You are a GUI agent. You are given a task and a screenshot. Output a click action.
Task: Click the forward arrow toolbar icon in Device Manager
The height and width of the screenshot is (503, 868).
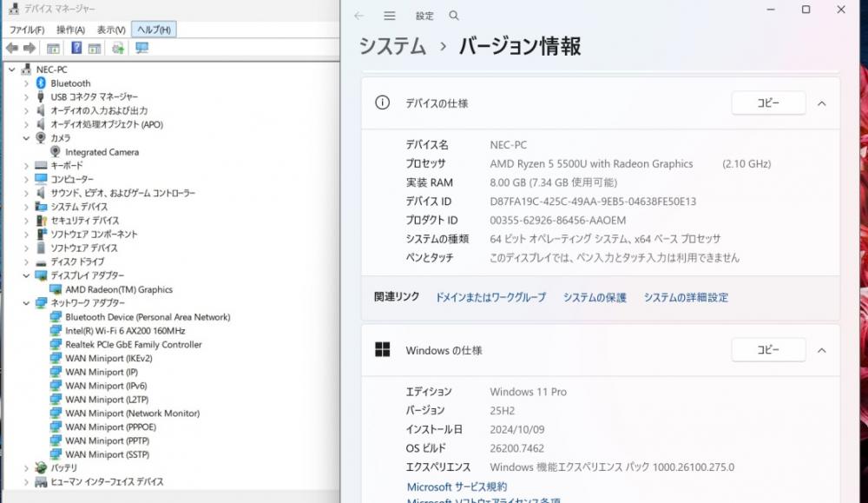click(x=30, y=48)
